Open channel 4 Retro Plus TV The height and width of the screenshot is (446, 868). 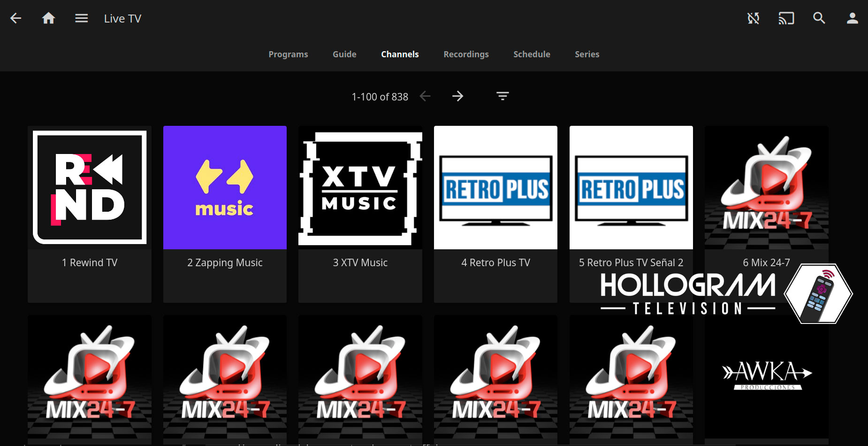pos(495,187)
